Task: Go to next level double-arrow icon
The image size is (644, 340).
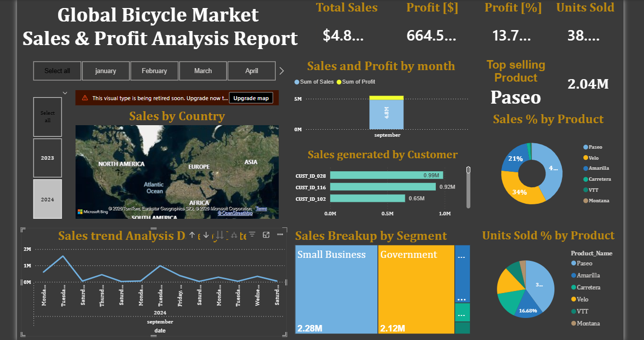Action: click(220, 235)
